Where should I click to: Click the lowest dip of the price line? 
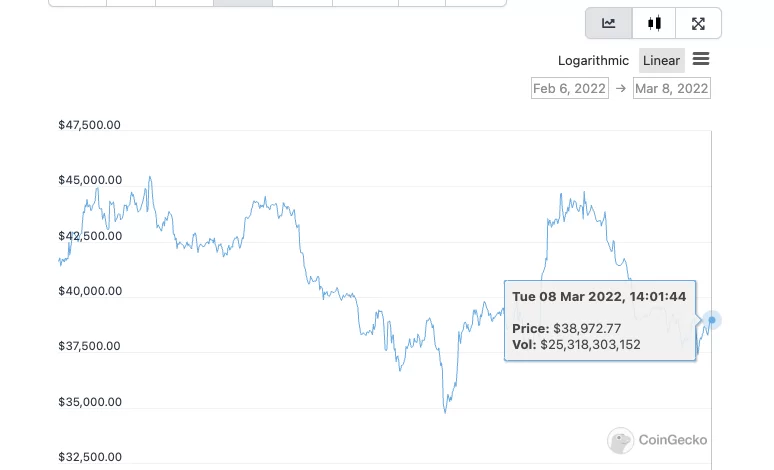(x=445, y=411)
